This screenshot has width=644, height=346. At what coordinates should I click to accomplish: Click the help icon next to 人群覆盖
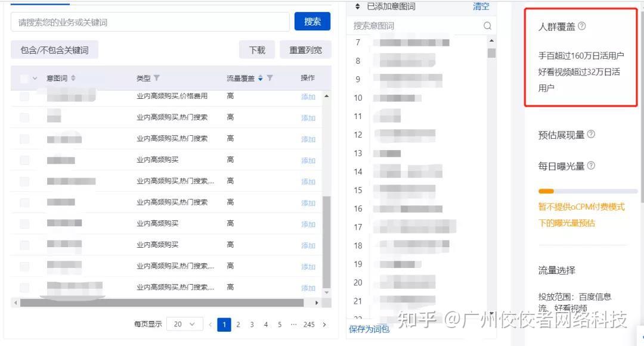click(x=582, y=26)
